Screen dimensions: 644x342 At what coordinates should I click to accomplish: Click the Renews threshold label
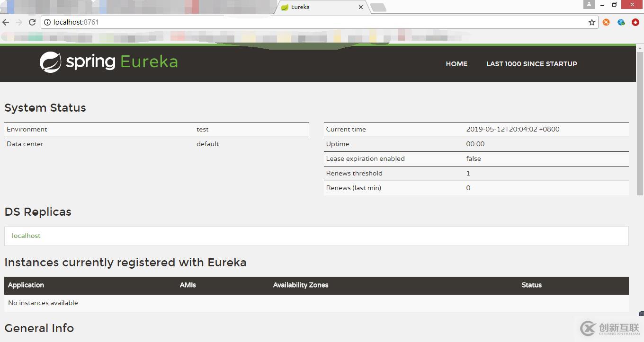354,173
